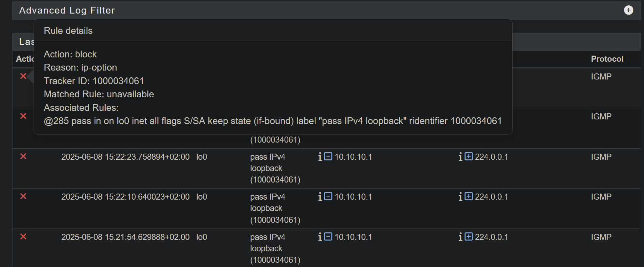
Task: Click the Protocol column header
Action: (x=607, y=59)
